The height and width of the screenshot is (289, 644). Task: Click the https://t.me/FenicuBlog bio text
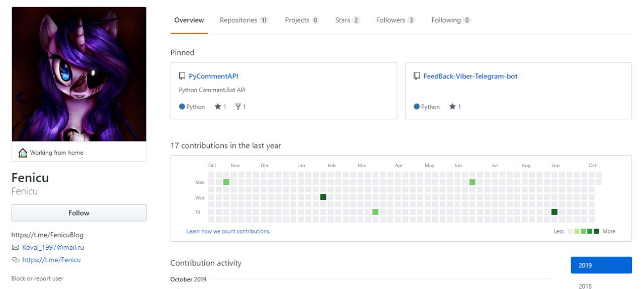47,235
